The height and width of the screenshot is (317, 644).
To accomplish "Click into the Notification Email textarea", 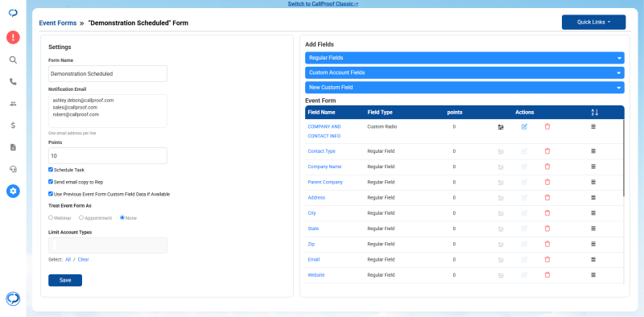I will (x=108, y=111).
